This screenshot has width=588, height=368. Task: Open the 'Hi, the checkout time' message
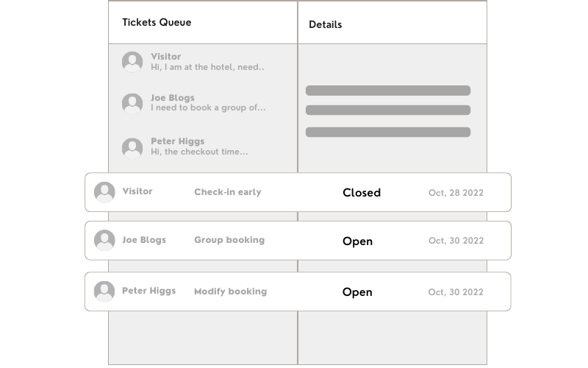(x=198, y=152)
